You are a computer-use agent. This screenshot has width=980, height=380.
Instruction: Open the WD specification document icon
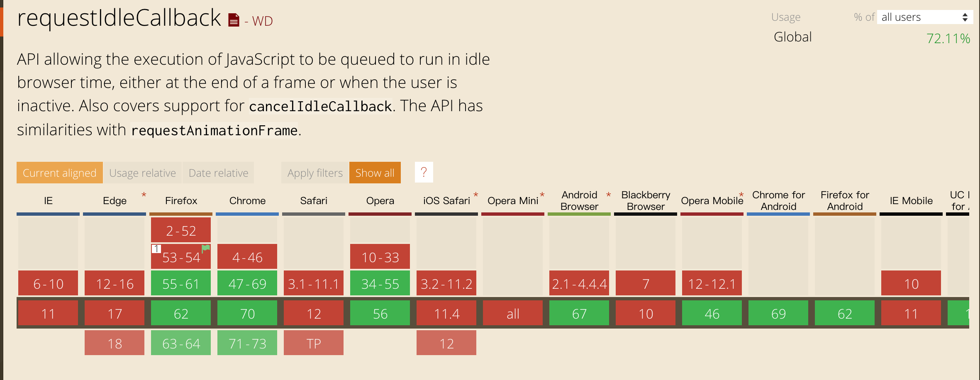click(234, 20)
